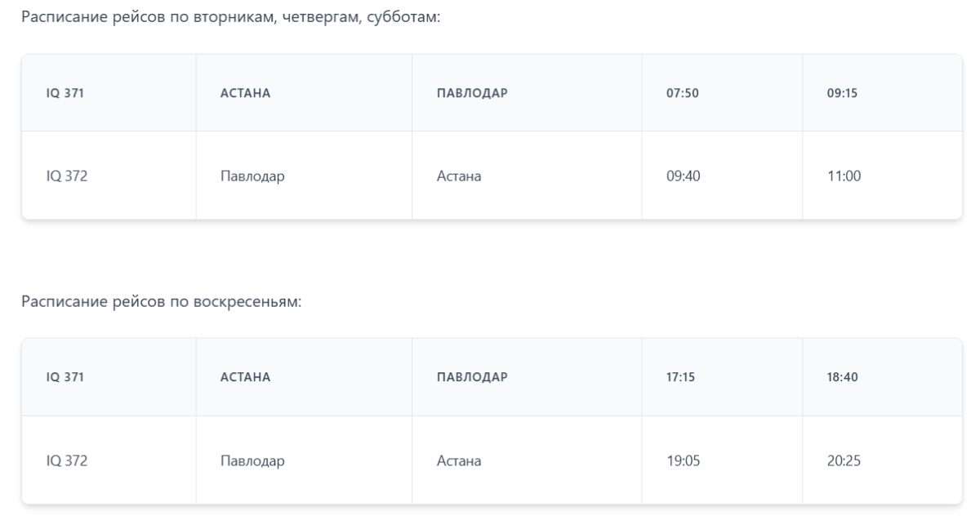Select IQ 372 in the Sunday schedule table
This screenshot has width=980, height=529.
[109, 460]
